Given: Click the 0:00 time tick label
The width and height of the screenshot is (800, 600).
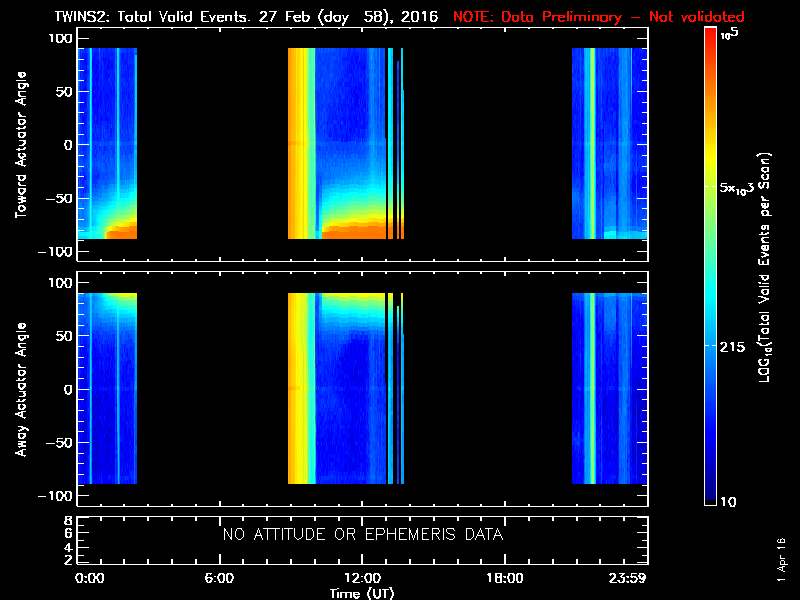Looking at the screenshot, I should tap(89, 579).
